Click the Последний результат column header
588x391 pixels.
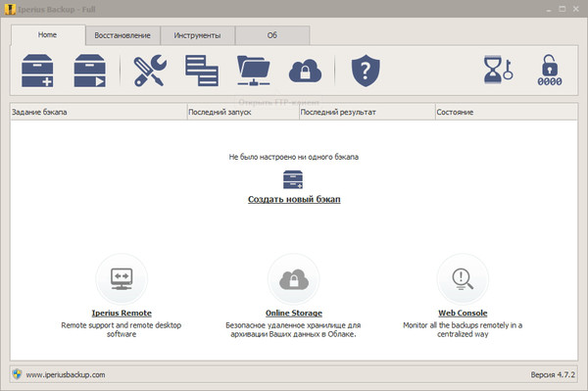367,112
